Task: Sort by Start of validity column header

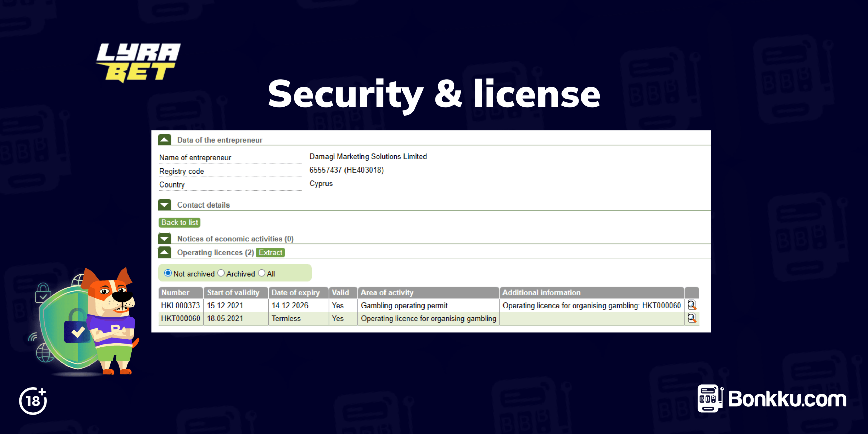Action: [236, 292]
